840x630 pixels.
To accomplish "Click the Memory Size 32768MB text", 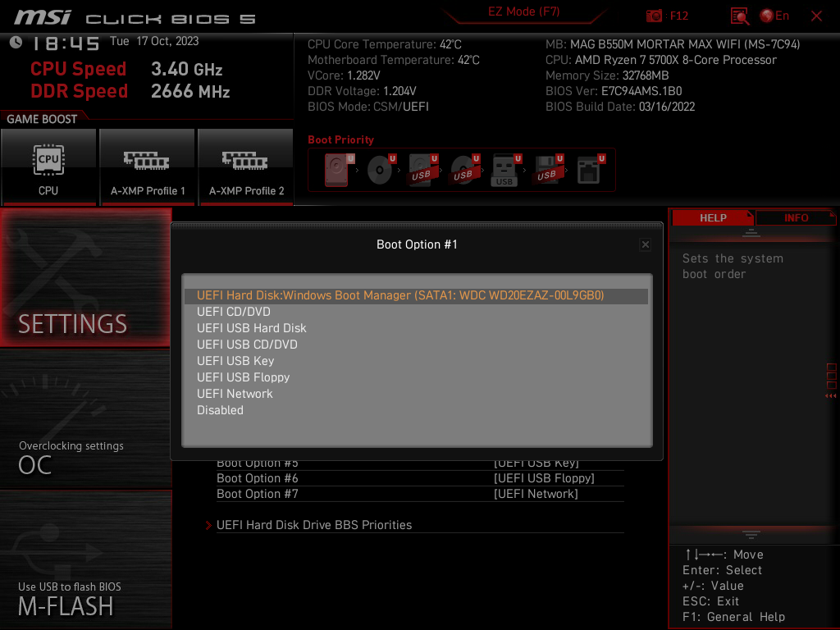I will point(607,75).
